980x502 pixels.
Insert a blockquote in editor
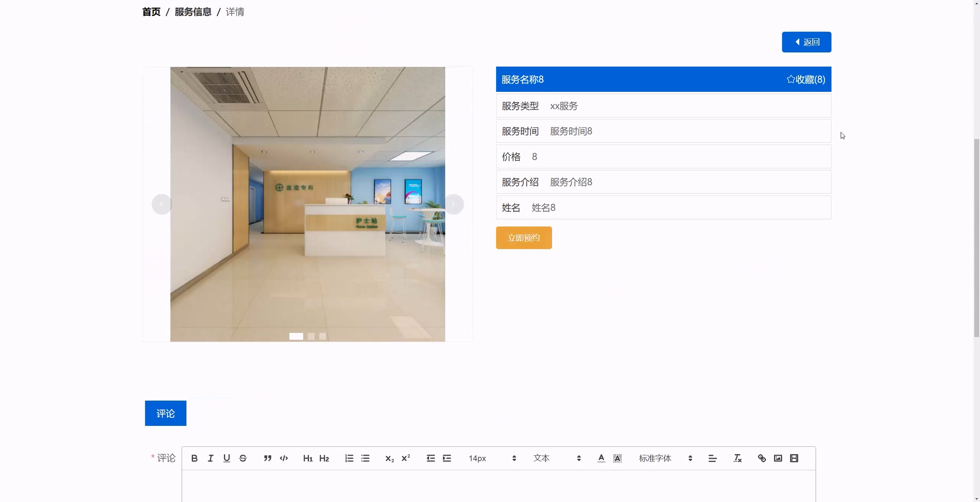pyautogui.click(x=268, y=458)
